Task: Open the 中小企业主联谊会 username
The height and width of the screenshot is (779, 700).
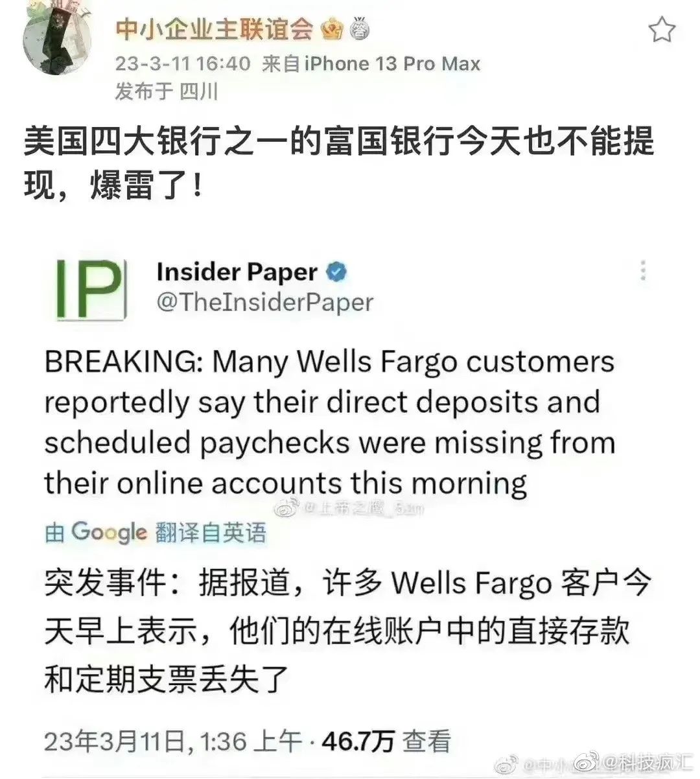Action: (x=215, y=29)
